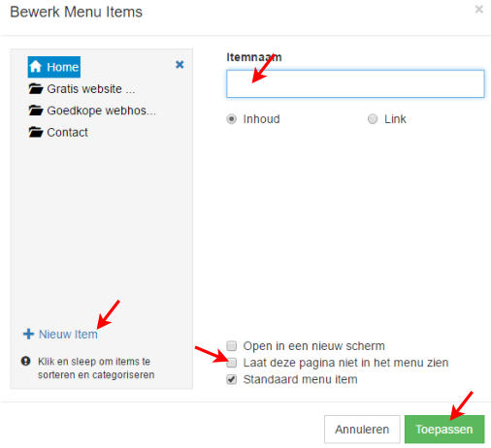Select Home in the menu list

[x=54, y=67]
